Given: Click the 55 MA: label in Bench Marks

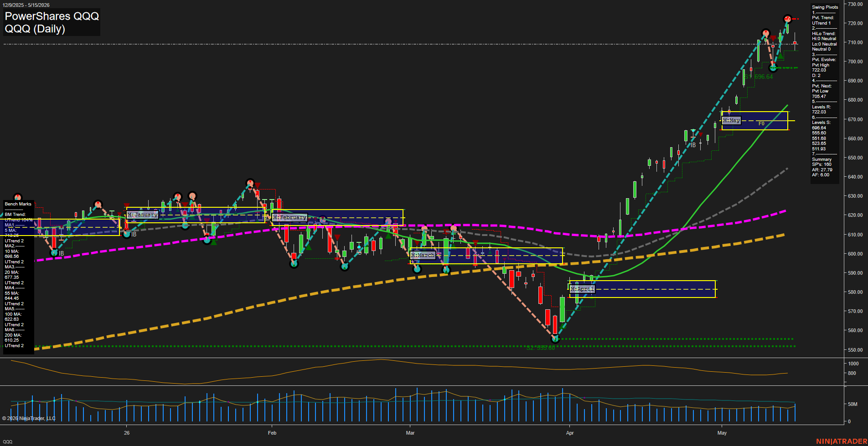Looking at the screenshot, I should [x=12, y=293].
